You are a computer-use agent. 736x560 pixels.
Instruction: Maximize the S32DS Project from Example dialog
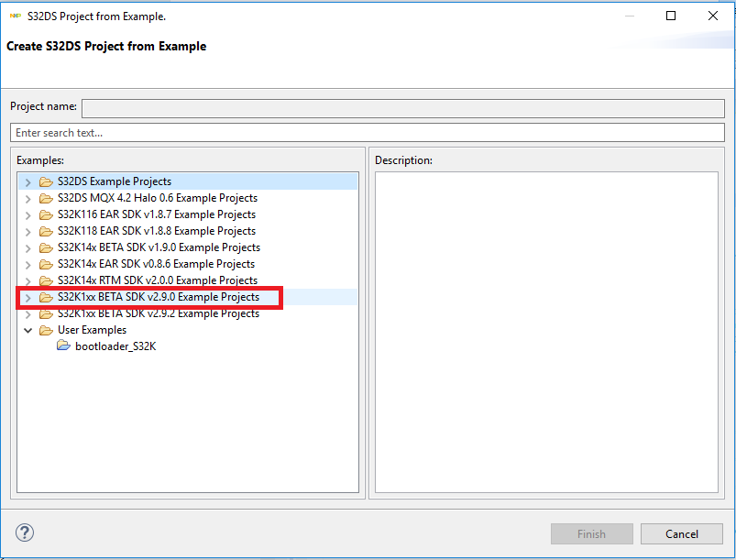[671, 16]
